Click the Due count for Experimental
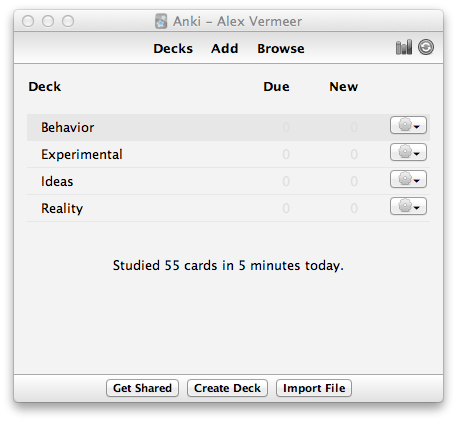Image resolution: width=457 pixels, height=422 pixels. coord(286,154)
